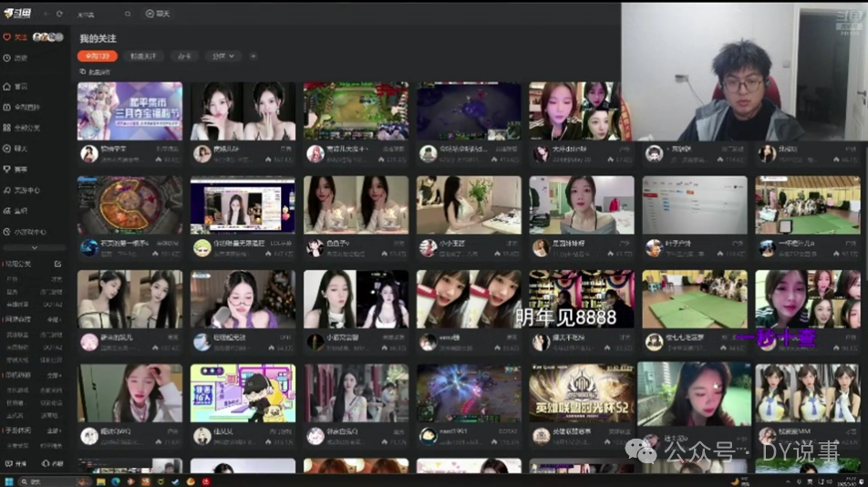Open 首页 home in the left sidebar
Screen dimensions: 868x487
pos(15,87)
